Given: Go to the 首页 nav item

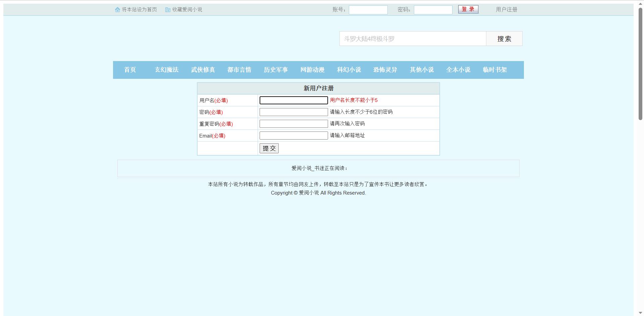Looking at the screenshot, I should click(130, 70).
